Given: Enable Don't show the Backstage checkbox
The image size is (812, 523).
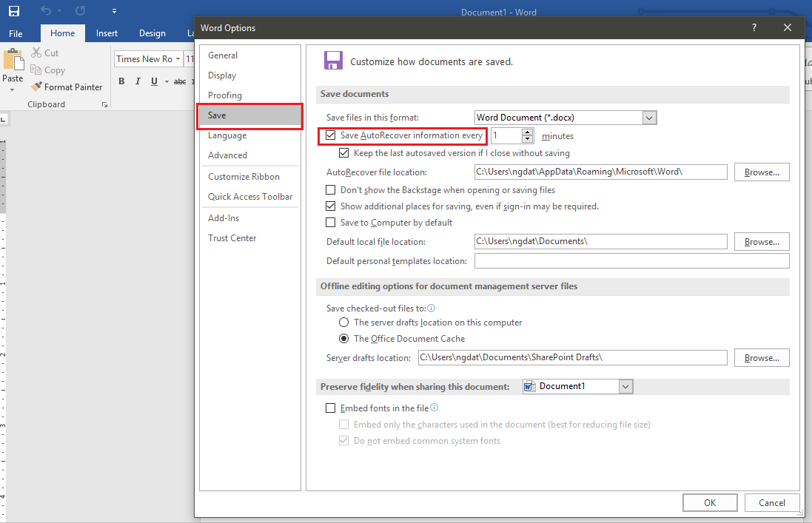Looking at the screenshot, I should (330, 190).
